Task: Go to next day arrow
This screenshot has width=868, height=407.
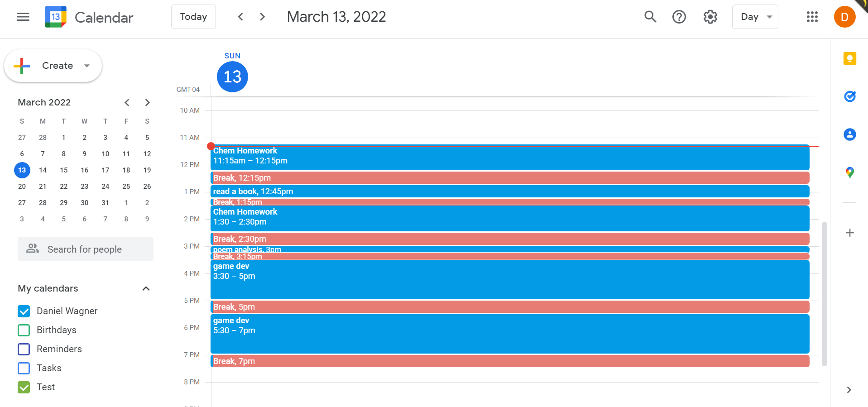Action: click(x=262, y=17)
